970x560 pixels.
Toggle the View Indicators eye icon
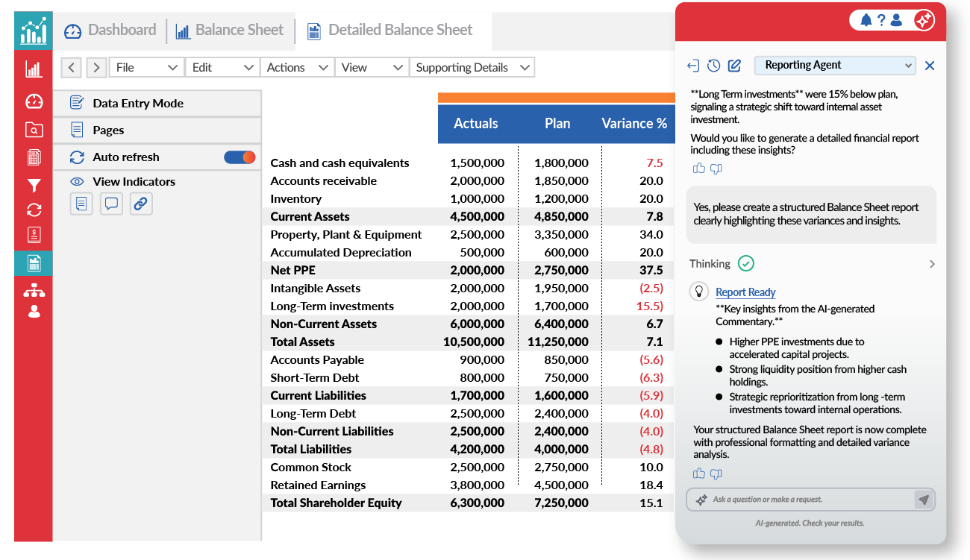[x=77, y=182]
